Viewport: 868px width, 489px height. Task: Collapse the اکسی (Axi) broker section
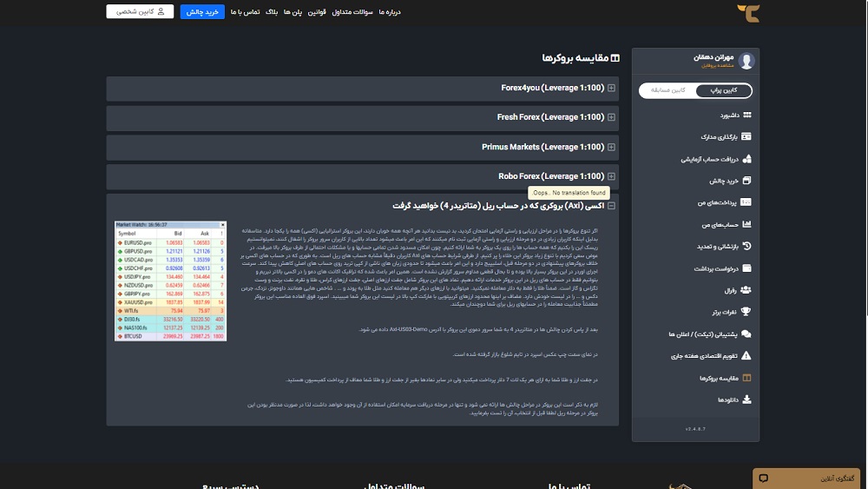click(611, 206)
